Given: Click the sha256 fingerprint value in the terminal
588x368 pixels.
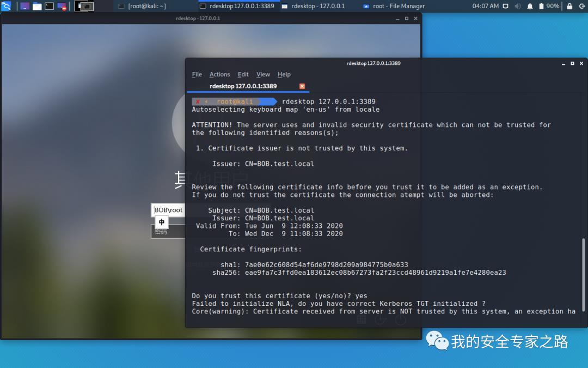Looking at the screenshot, I should click(x=375, y=272).
